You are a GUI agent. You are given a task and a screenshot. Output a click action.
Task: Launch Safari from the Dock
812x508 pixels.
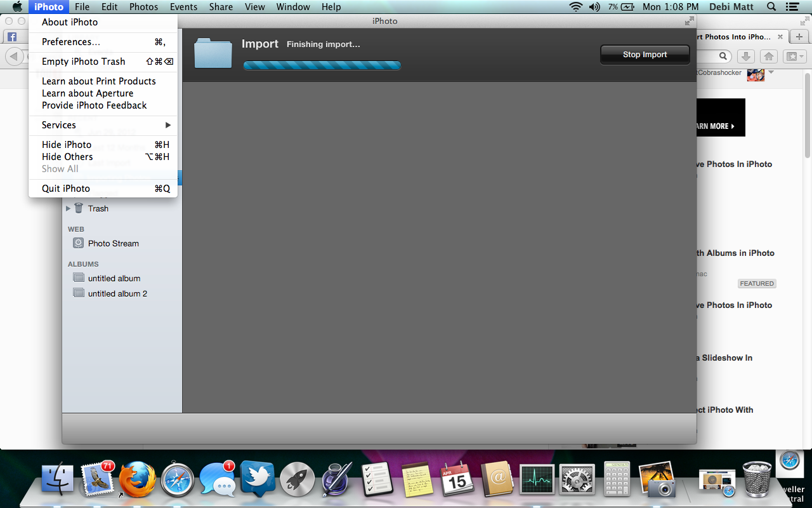tap(177, 479)
